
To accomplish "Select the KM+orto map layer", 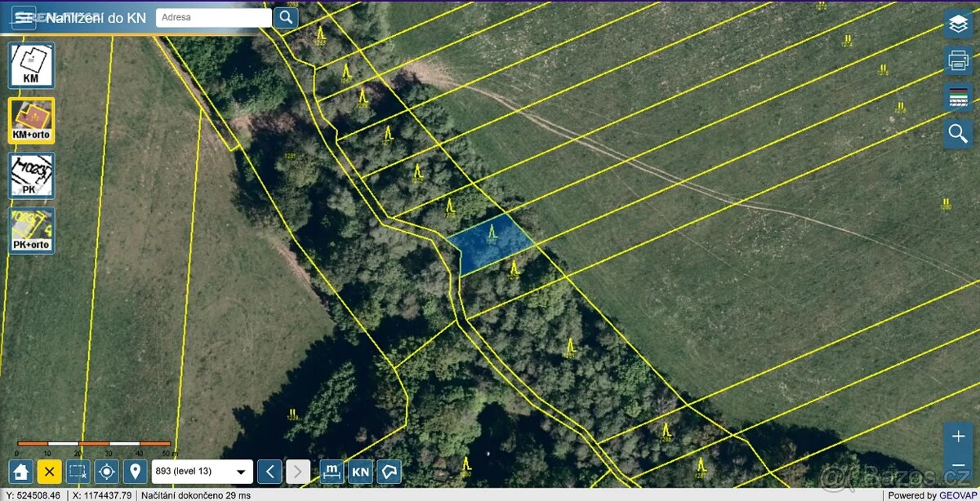I will click(32, 121).
